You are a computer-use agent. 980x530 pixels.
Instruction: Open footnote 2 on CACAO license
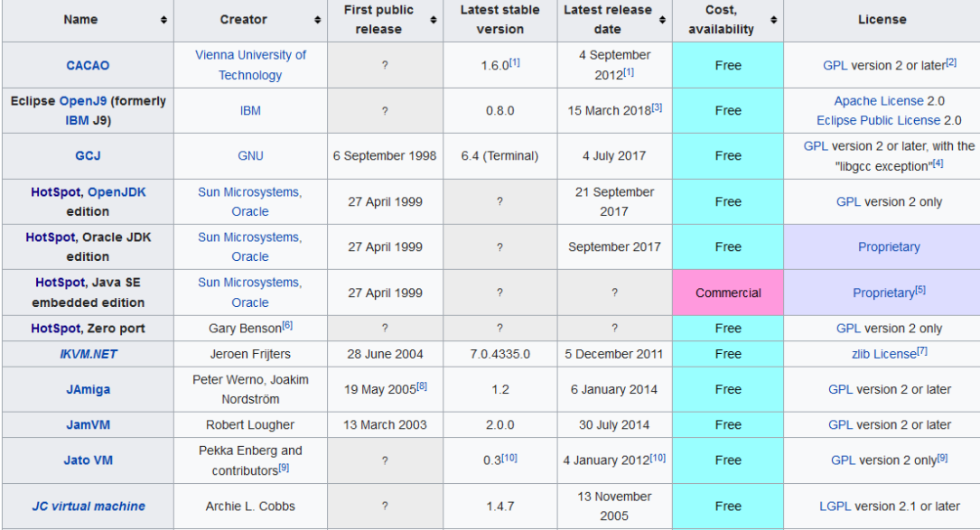950,62
